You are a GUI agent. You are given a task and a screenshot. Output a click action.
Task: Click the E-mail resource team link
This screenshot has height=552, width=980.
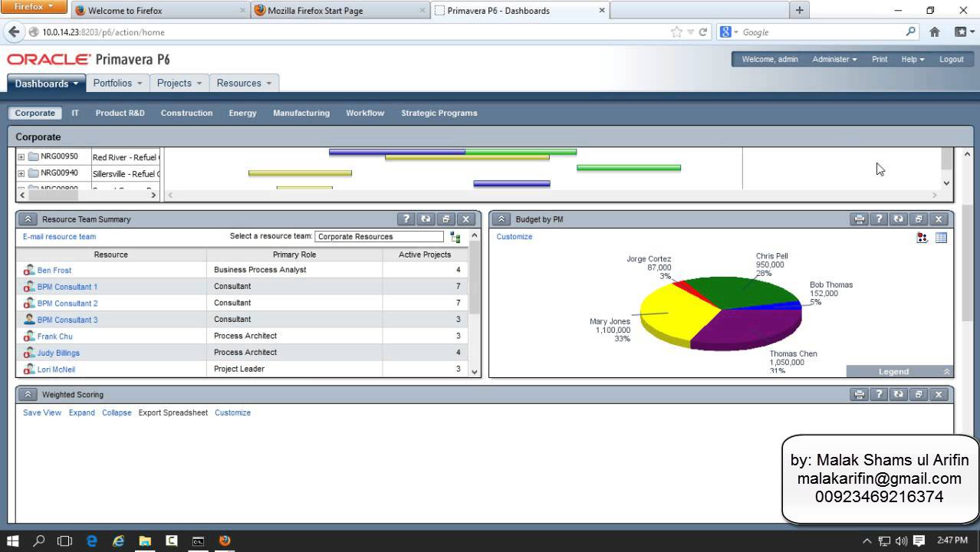pyautogui.click(x=59, y=237)
